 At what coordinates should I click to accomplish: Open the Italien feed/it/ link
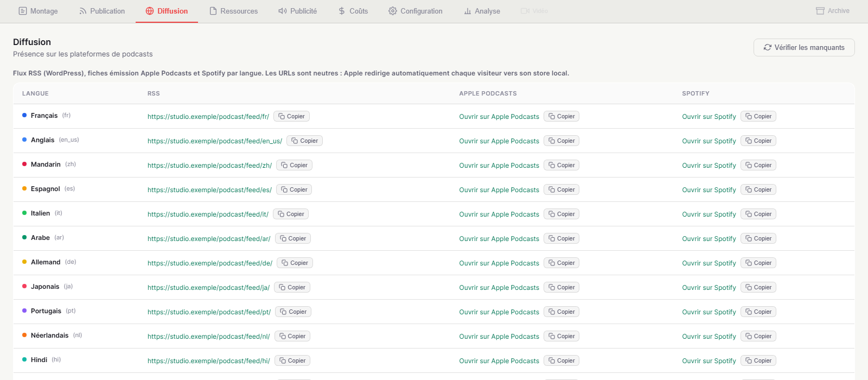208,214
